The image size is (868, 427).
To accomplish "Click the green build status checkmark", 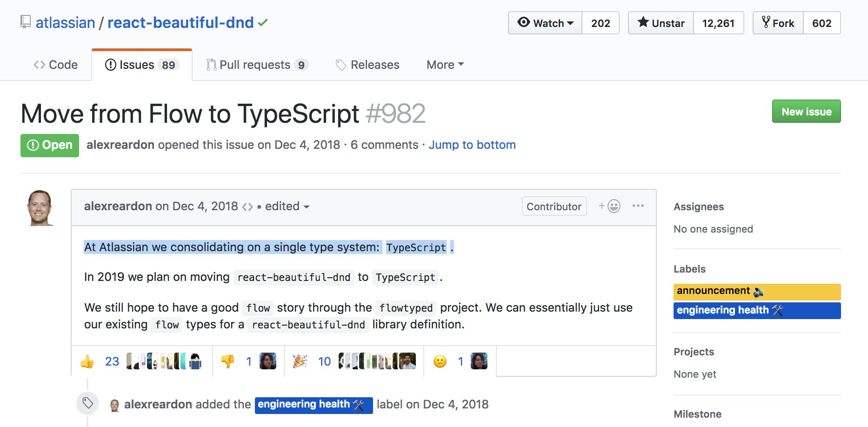I will tap(263, 22).
